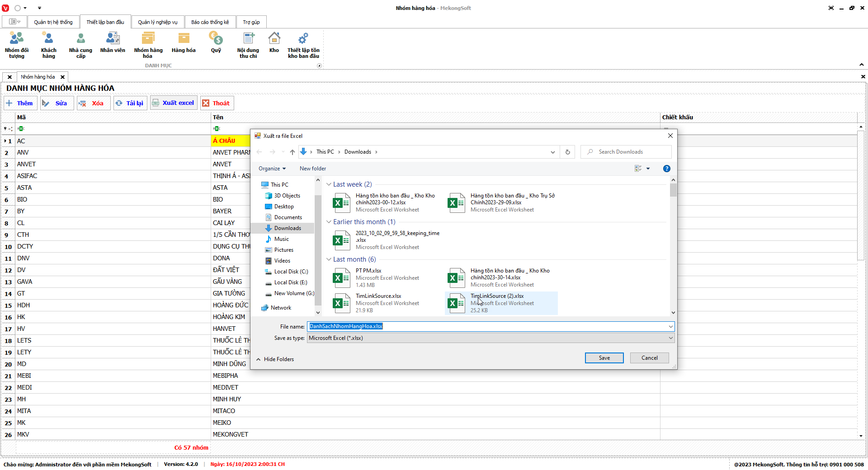Select Desktop in the folder tree
This screenshot has width=868, height=470.
pos(284,207)
